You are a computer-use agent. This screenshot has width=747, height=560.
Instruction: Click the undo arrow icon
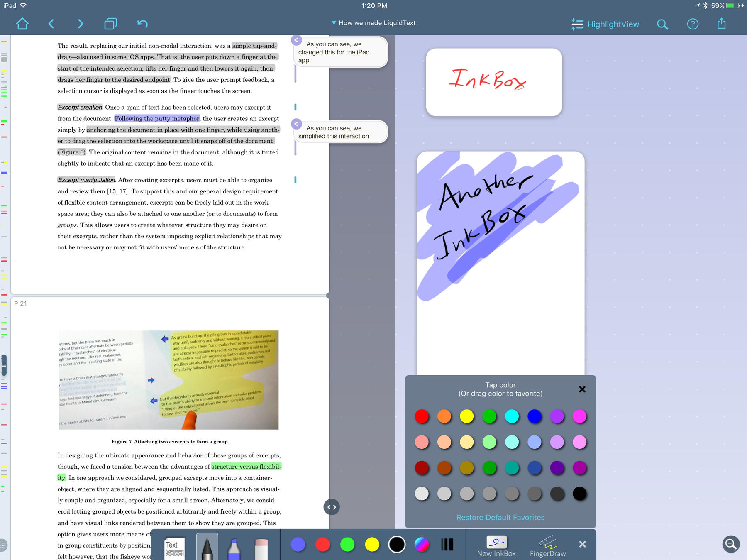point(142,24)
